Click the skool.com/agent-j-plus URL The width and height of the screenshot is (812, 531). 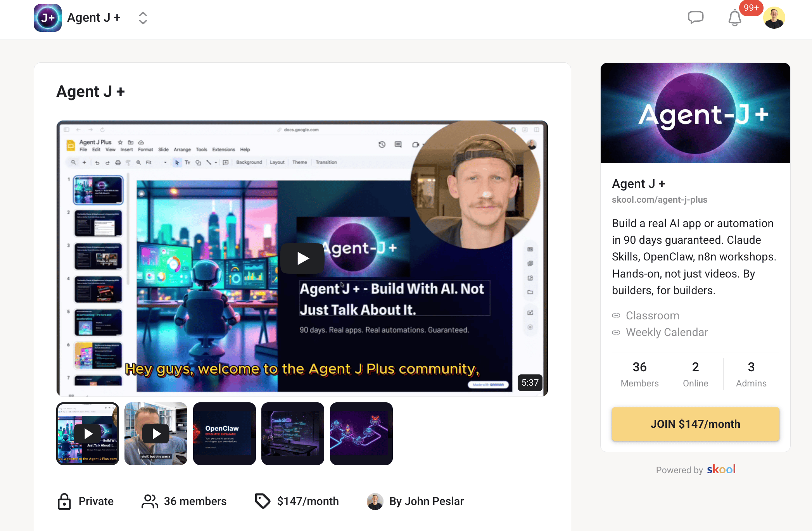click(659, 200)
